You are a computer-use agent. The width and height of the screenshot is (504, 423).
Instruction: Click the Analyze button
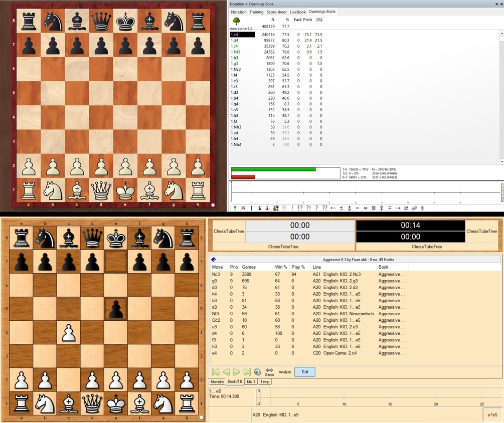285,372
